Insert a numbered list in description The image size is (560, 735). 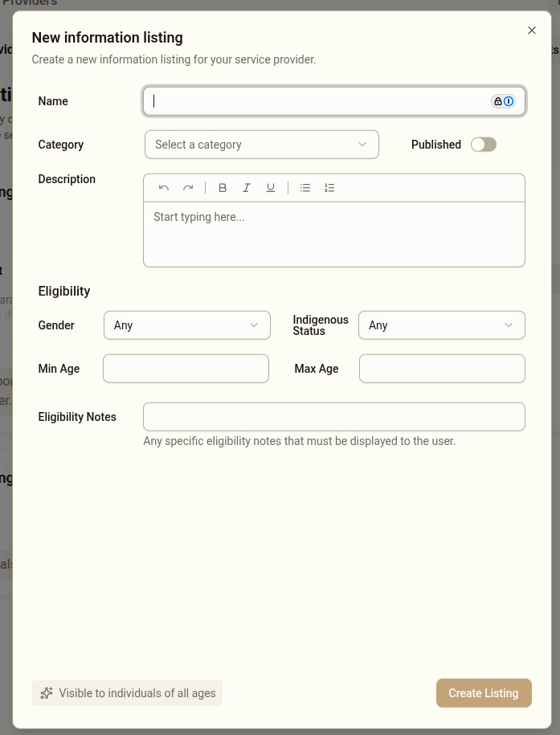point(329,188)
